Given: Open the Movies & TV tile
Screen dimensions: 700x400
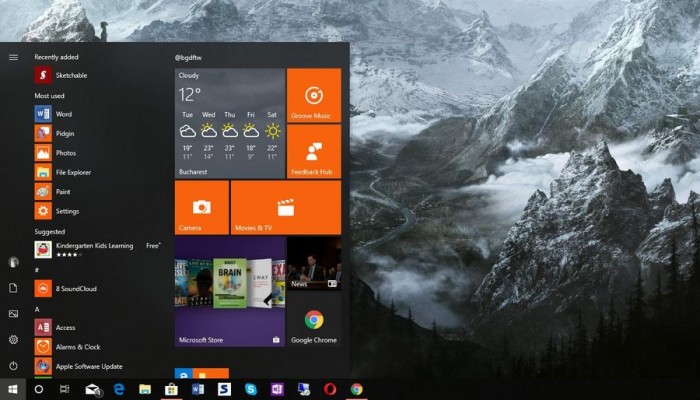Looking at the screenshot, I should coord(286,208).
